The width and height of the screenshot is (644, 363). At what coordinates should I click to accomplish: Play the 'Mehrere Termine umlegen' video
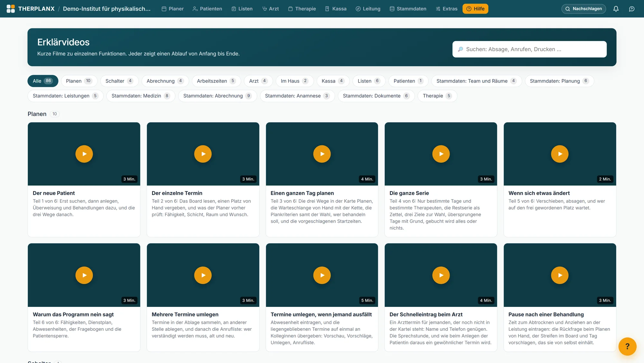pos(203,275)
